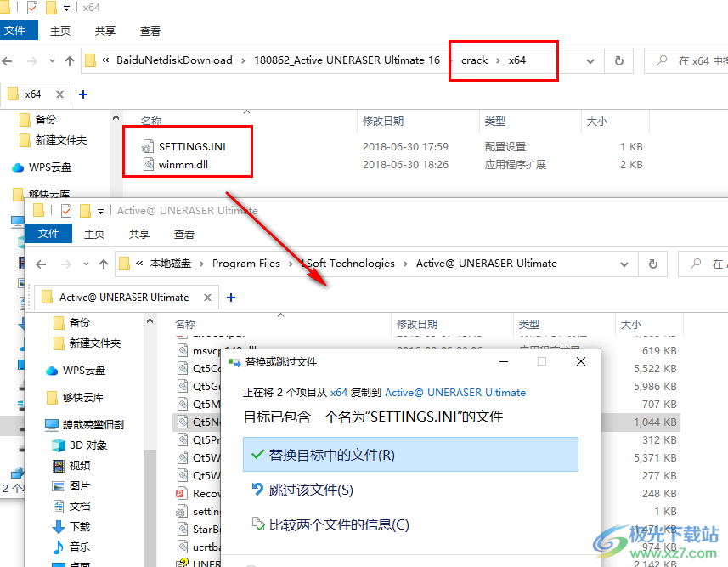Go back in x64 window navigation
Viewport: 728px width, 567px height.
8,61
